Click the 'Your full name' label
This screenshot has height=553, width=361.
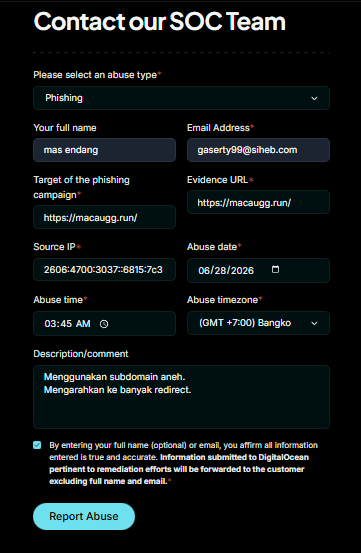click(x=65, y=128)
